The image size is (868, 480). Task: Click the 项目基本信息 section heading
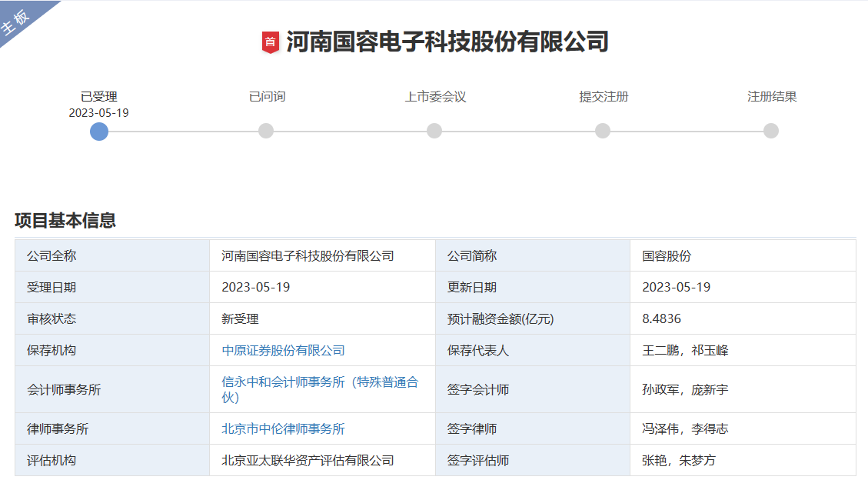click(65, 220)
